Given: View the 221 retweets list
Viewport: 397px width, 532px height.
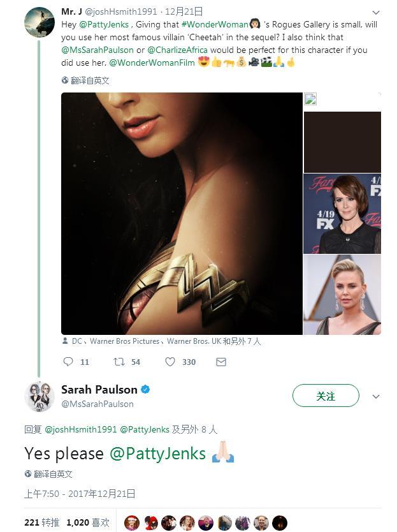Looking at the screenshot, I should tap(41, 522).
